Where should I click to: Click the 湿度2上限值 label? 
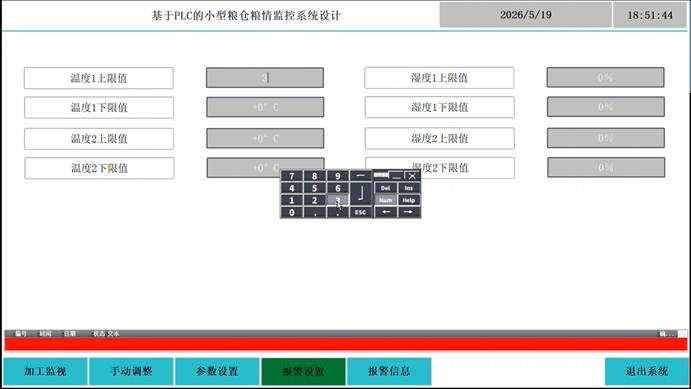point(439,138)
